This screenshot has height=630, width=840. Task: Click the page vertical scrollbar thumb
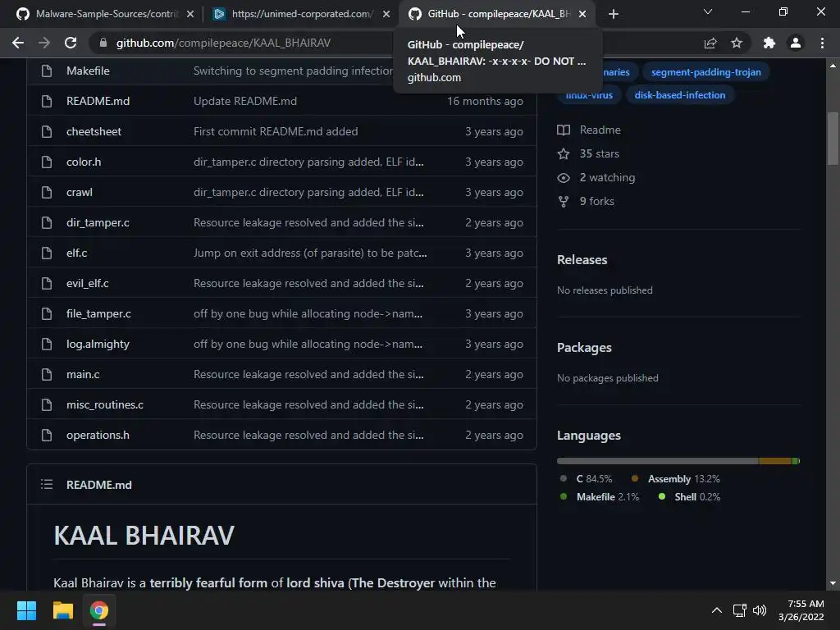tap(833, 139)
